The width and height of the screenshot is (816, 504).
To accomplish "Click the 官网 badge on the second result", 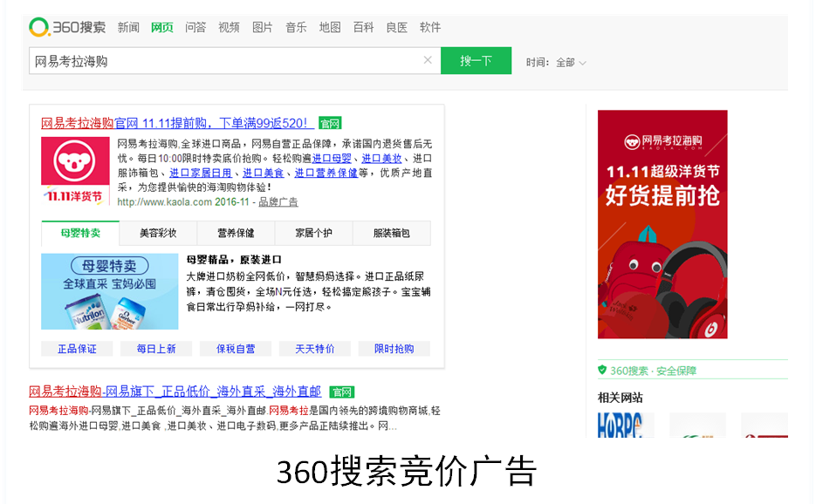I will pos(341,392).
